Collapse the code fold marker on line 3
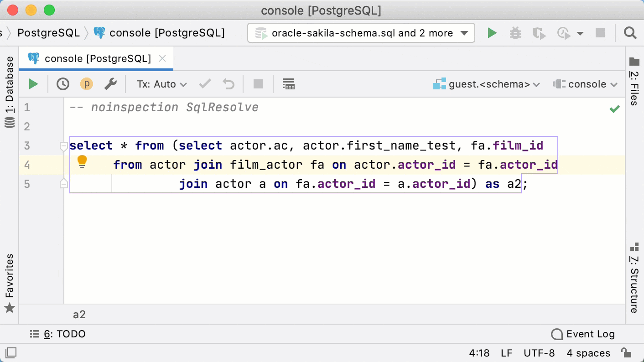The width and height of the screenshot is (644, 362). (x=64, y=146)
